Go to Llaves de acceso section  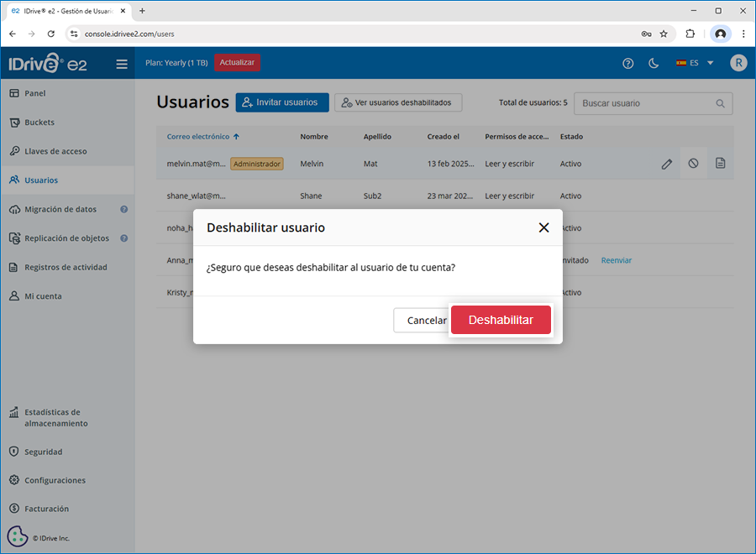click(x=55, y=151)
